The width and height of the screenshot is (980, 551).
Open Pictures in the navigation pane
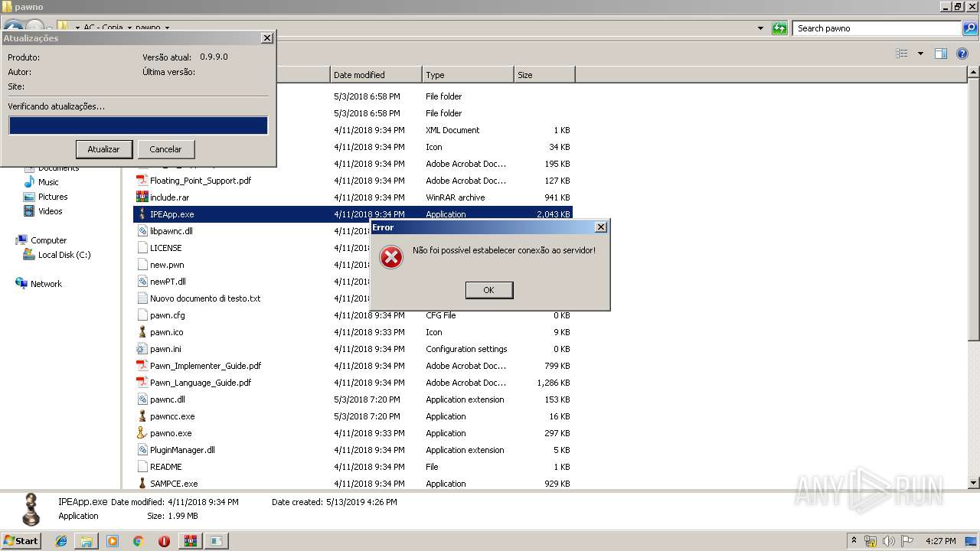(x=53, y=197)
